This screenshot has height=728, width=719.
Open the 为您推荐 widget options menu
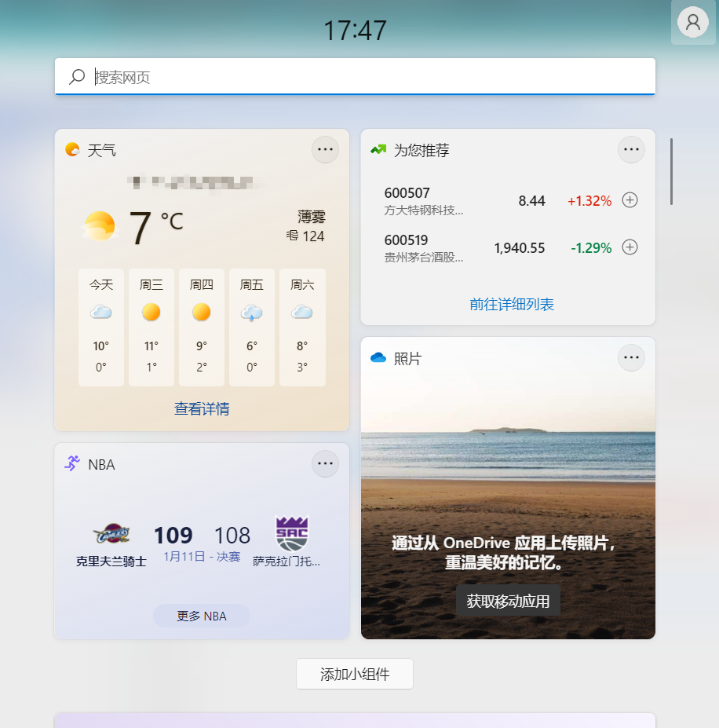point(631,149)
